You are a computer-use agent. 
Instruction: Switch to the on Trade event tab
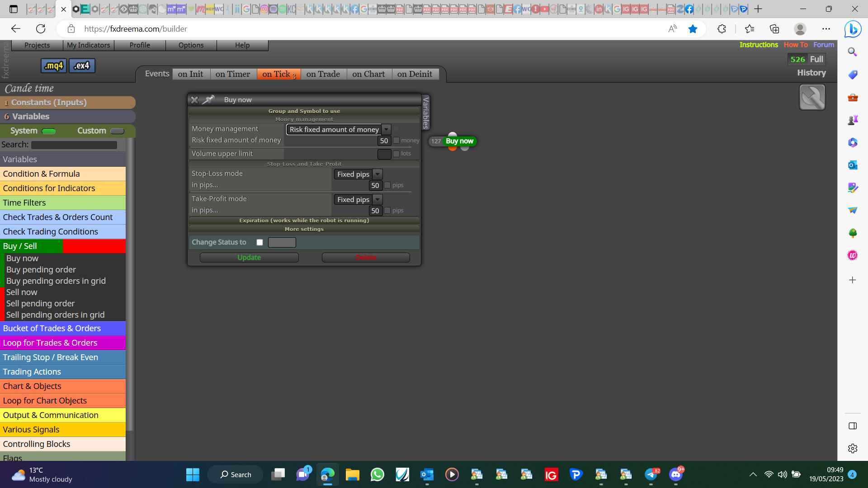pyautogui.click(x=323, y=74)
